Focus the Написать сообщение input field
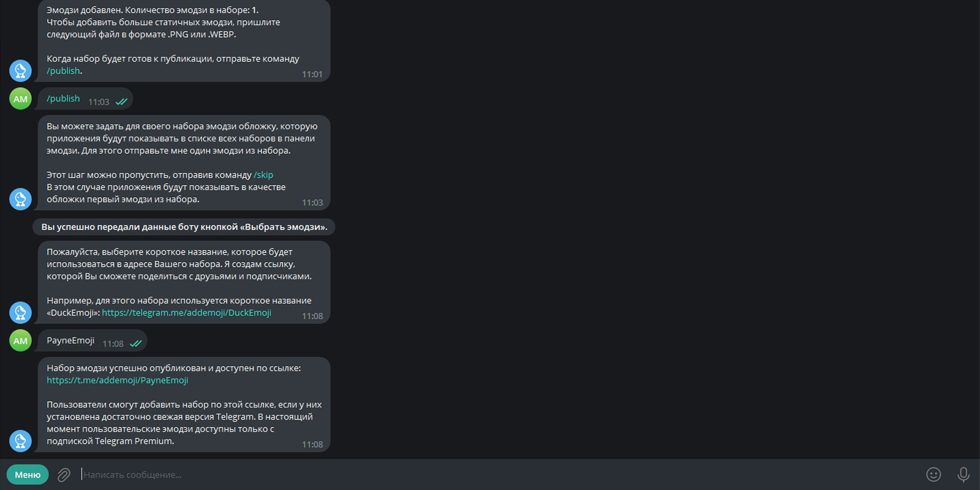Image resolution: width=980 pixels, height=490 pixels. [x=499, y=475]
